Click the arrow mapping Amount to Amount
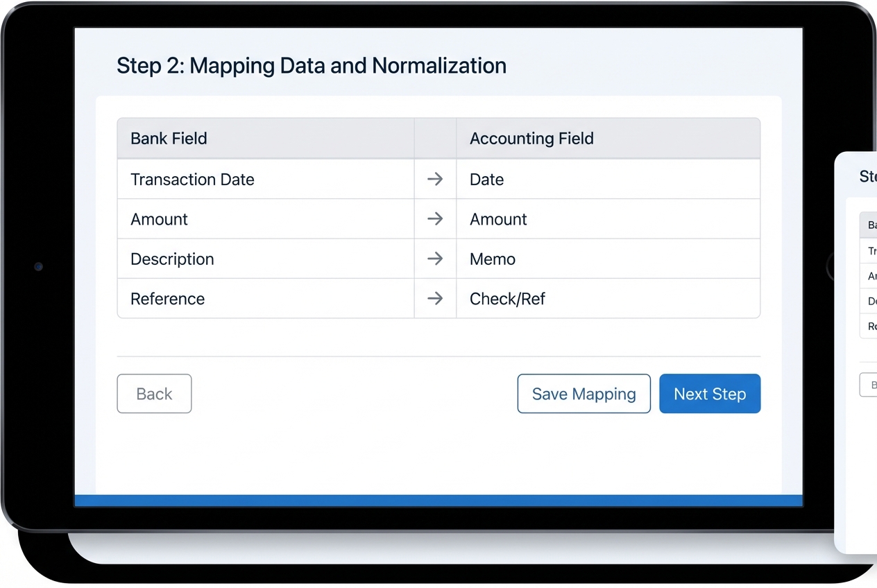 click(x=435, y=218)
